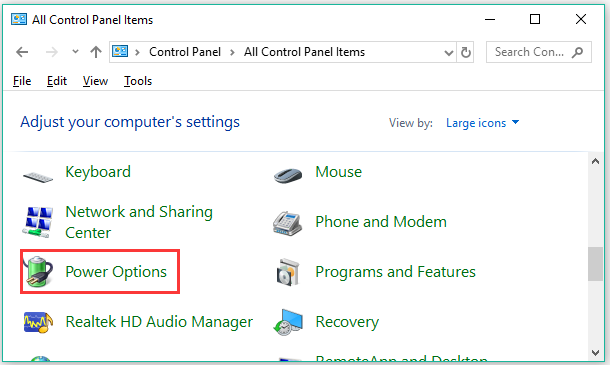The height and width of the screenshot is (365, 610).
Task: Click the Mouse link
Action: coord(338,172)
